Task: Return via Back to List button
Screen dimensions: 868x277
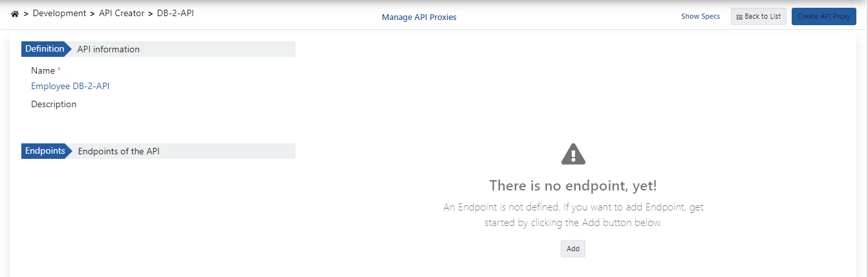Action: click(759, 17)
